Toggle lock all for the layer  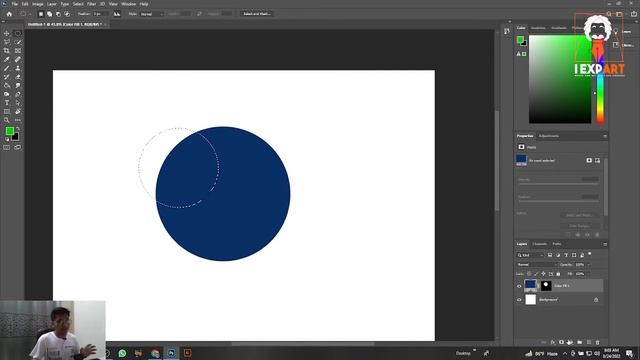(x=558, y=274)
